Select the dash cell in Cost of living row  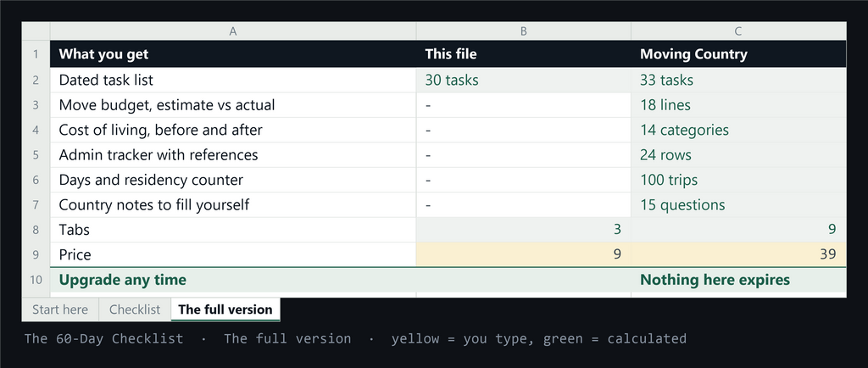pyautogui.click(x=523, y=130)
